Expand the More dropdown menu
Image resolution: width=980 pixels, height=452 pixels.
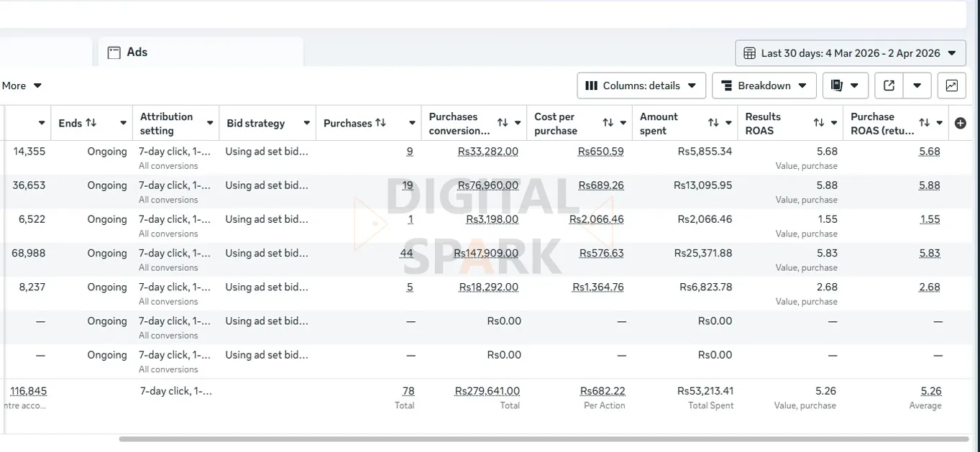point(22,86)
